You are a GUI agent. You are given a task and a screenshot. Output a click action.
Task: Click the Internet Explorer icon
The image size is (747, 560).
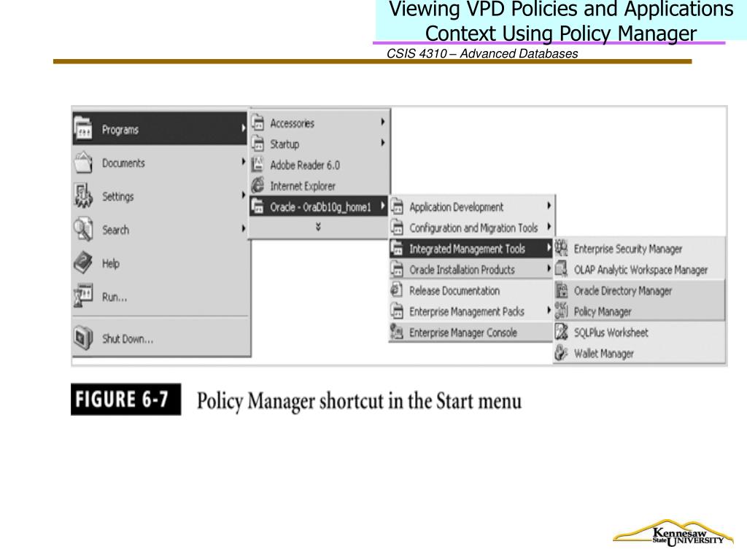[x=258, y=184]
